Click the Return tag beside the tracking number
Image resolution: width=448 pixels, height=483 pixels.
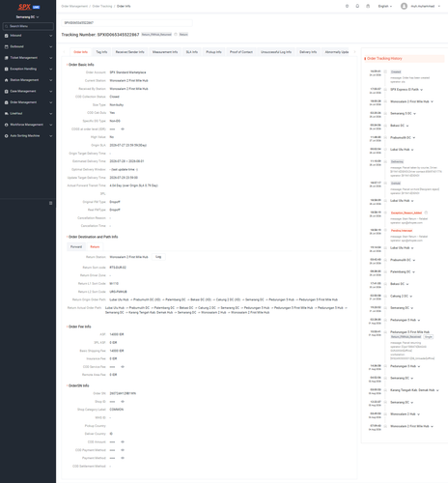point(183,35)
